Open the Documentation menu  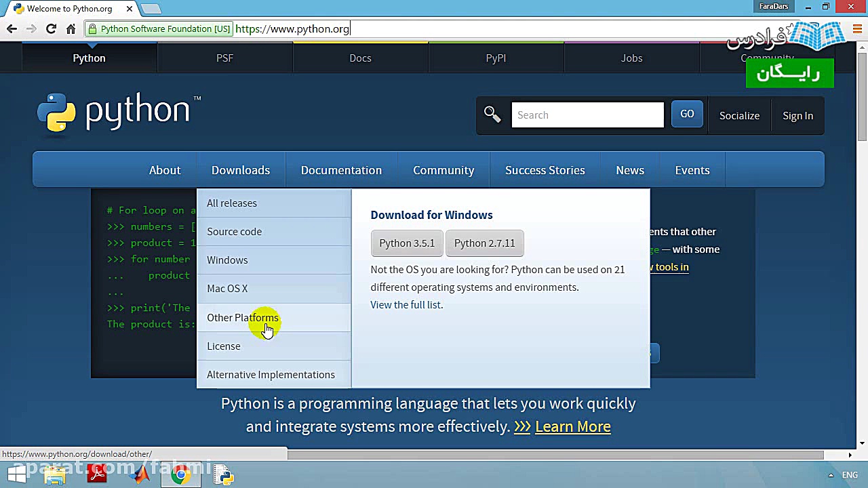341,170
